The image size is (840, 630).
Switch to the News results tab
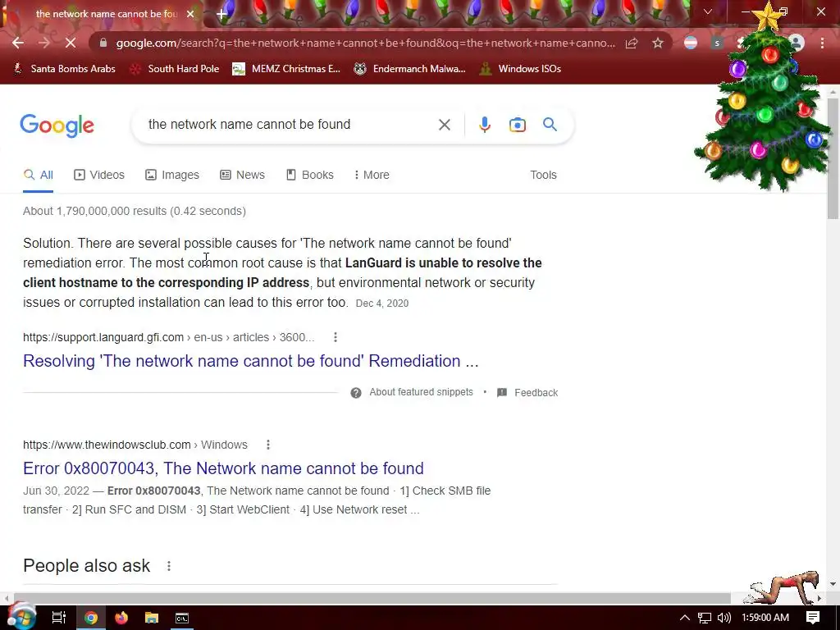click(242, 175)
